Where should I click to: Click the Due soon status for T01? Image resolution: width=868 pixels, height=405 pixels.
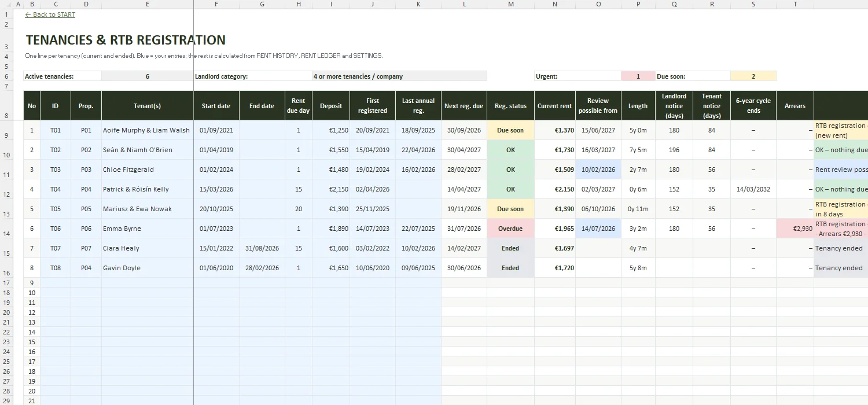point(510,130)
